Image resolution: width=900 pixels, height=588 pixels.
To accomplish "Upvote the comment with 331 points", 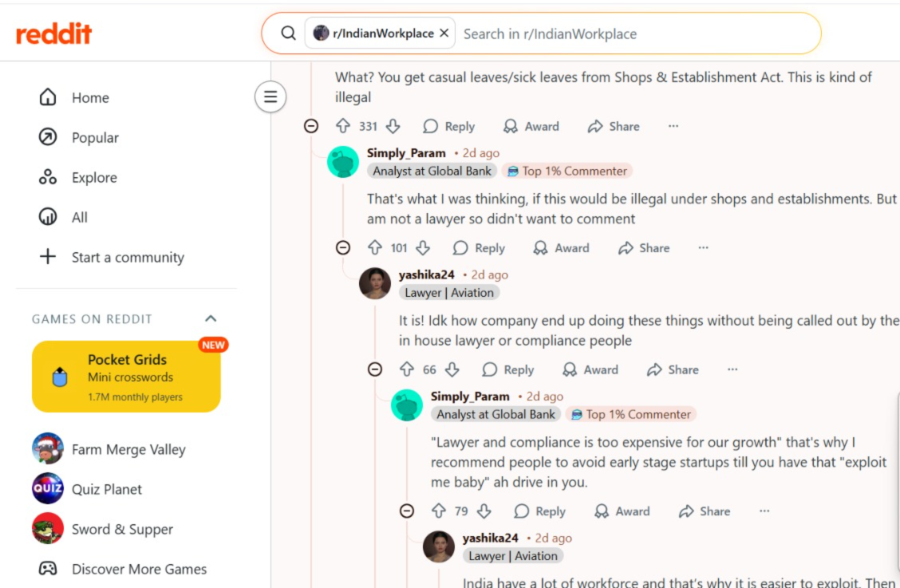I will click(343, 126).
